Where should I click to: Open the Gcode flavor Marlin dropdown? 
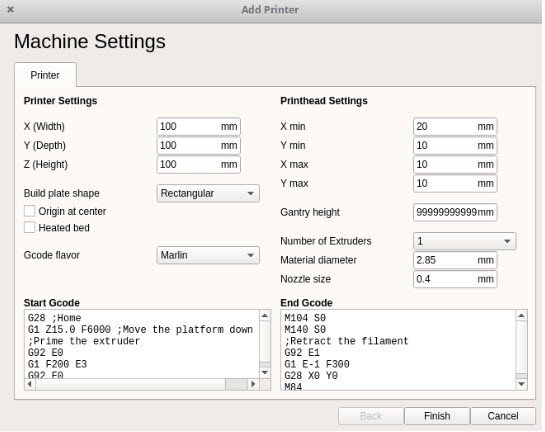tap(208, 255)
